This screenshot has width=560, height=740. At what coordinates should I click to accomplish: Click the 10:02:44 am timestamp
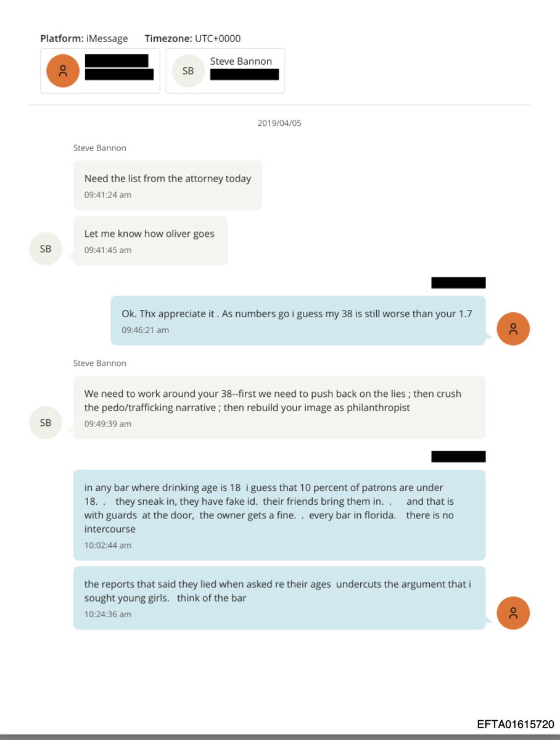tap(108, 546)
